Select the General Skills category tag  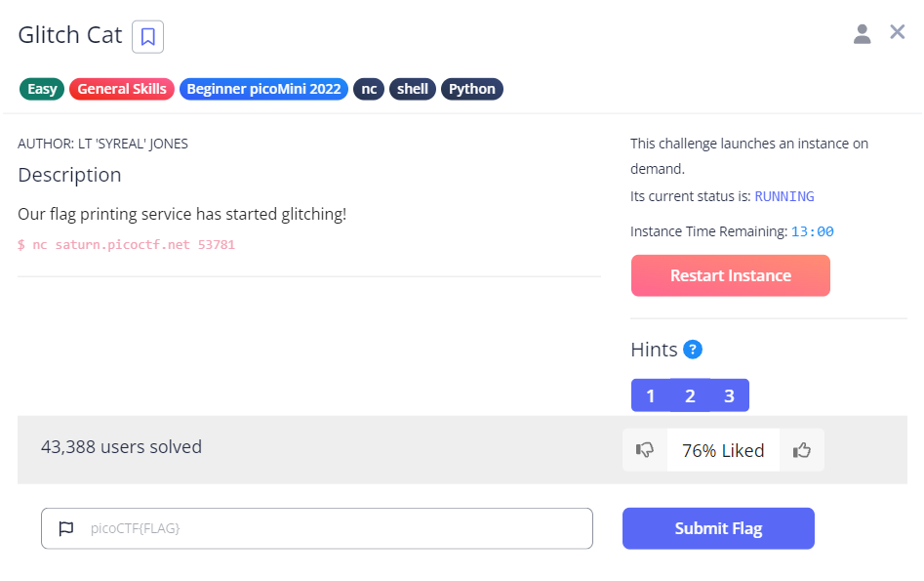click(x=122, y=89)
